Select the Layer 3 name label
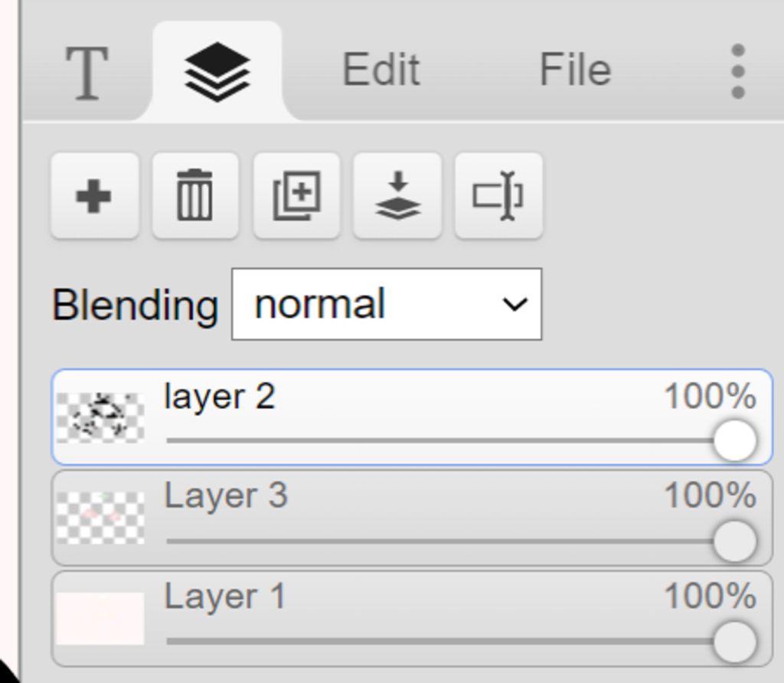This screenshot has width=784, height=683. [226, 495]
